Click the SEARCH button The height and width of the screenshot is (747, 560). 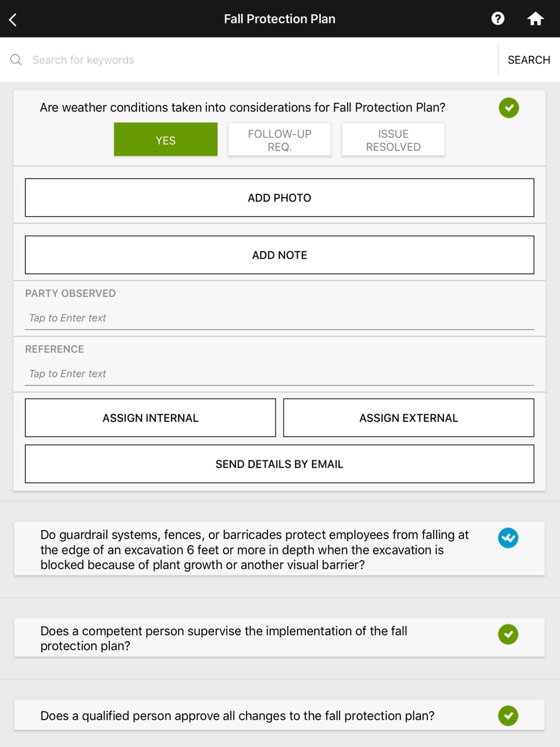[529, 60]
